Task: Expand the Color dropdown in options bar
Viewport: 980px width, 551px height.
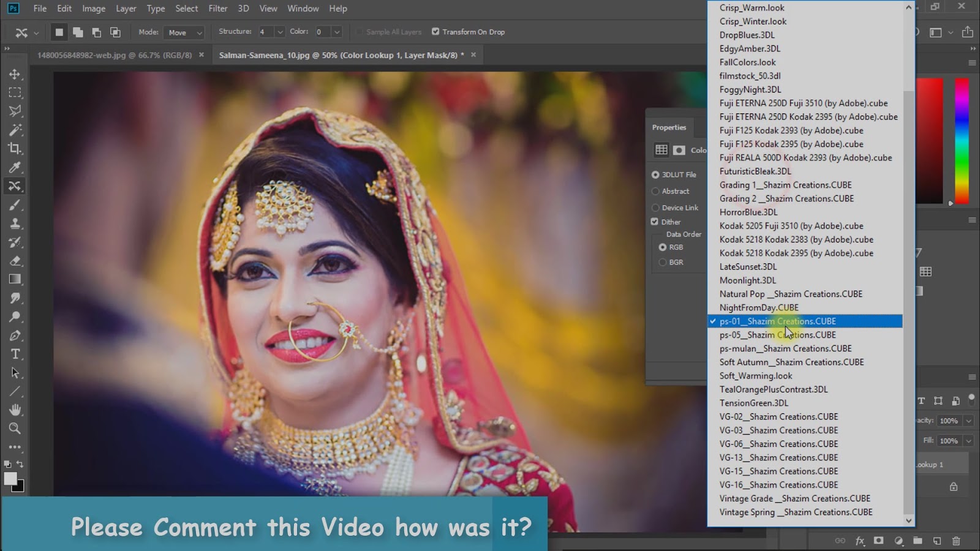Action: pyautogui.click(x=336, y=31)
